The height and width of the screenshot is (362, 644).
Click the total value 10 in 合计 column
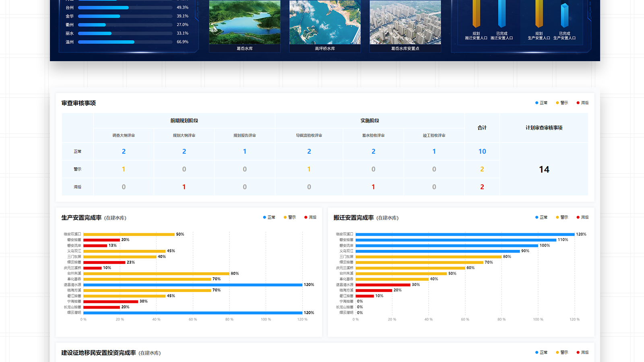[482, 152]
